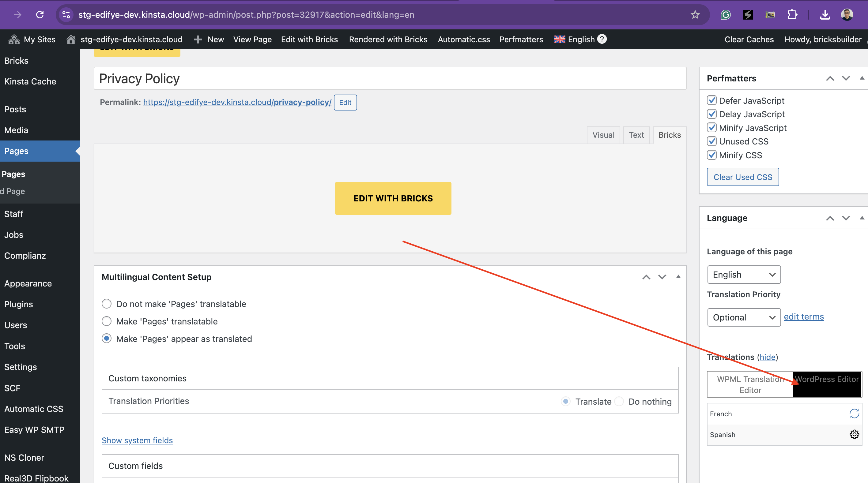Open Complianz in the admin sidebar

tap(25, 256)
